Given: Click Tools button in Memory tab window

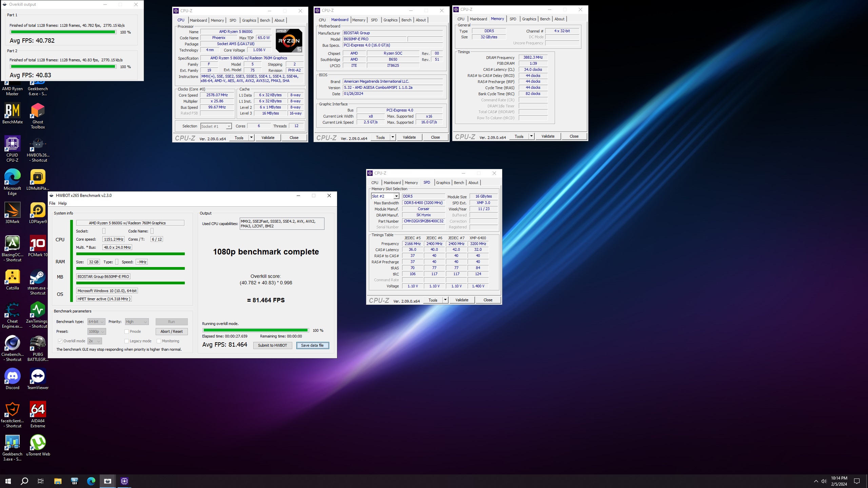Looking at the screenshot, I should pos(519,136).
